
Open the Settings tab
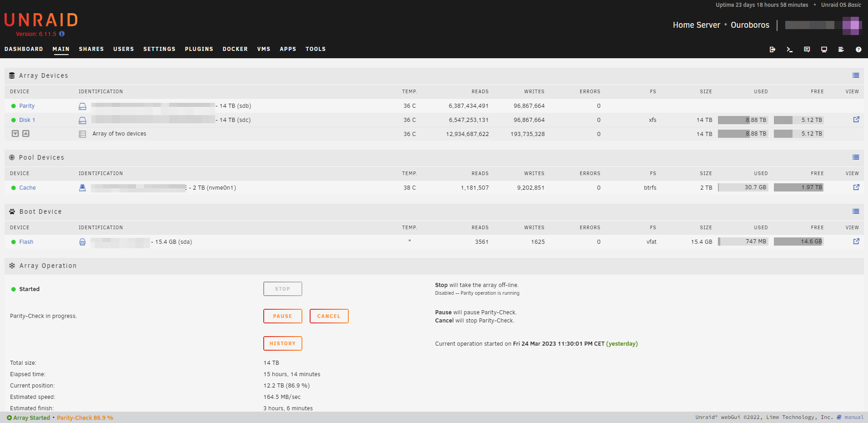coord(159,49)
